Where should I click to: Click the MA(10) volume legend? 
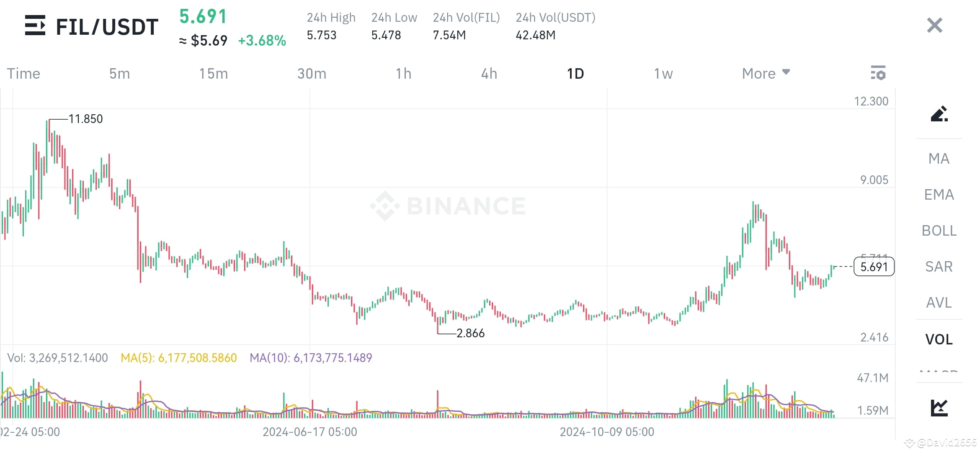310,358
